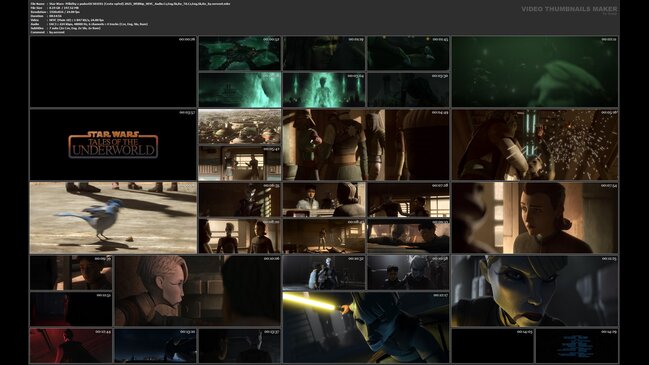Select the two faces thumbnail at 00:10:58
The width and height of the screenshot is (649, 365).
point(409,273)
